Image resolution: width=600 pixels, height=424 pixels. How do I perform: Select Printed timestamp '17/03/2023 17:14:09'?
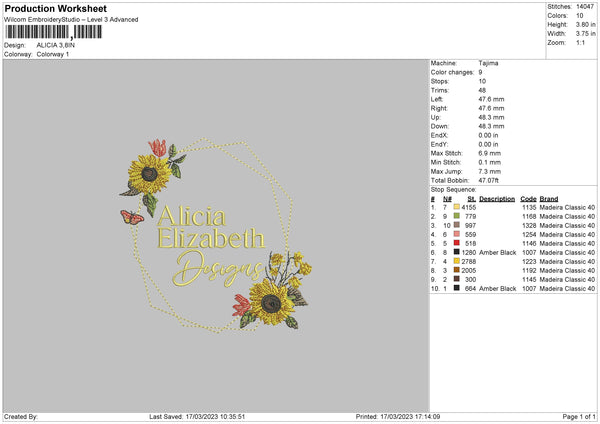tap(410, 416)
